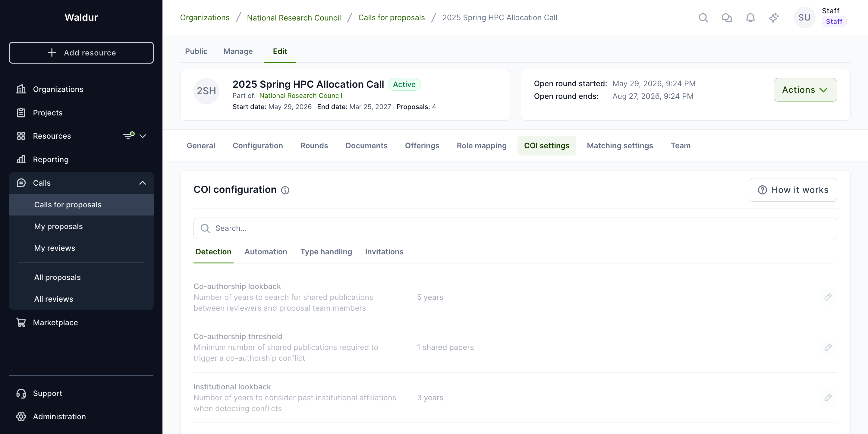Edit the Co-authorship lookback value
Screen dimensions: 868x434
coord(828,297)
